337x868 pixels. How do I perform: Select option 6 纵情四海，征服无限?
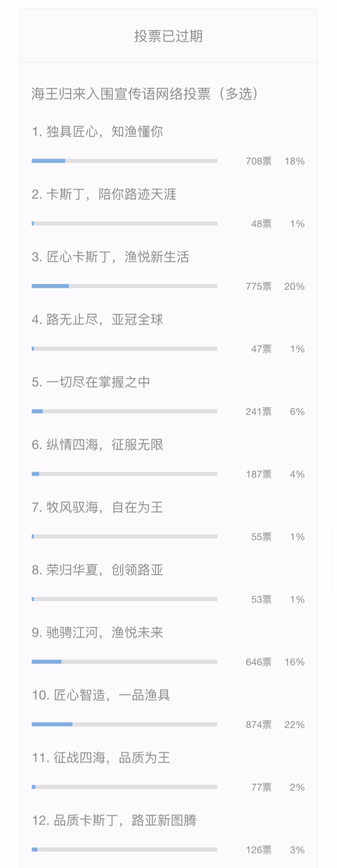tap(98, 445)
